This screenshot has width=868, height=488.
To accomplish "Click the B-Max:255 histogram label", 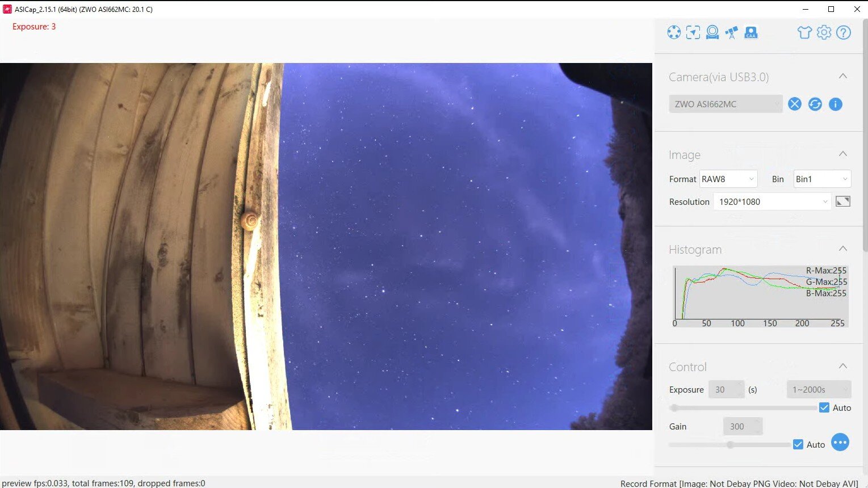I will point(826,293).
